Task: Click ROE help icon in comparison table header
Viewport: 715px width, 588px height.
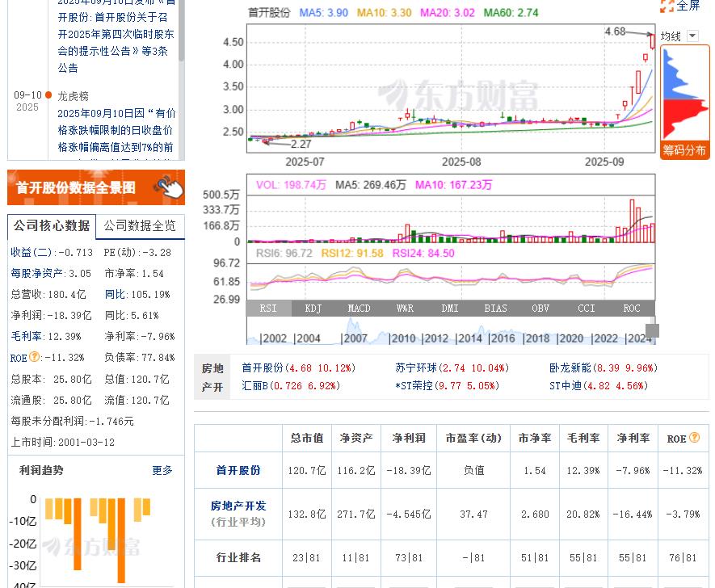Action: pyautogui.click(x=694, y=438)
